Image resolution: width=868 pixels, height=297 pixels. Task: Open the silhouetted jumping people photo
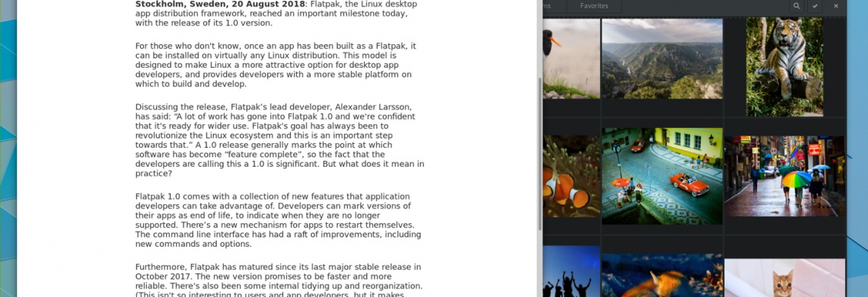[x=571, y=272]
